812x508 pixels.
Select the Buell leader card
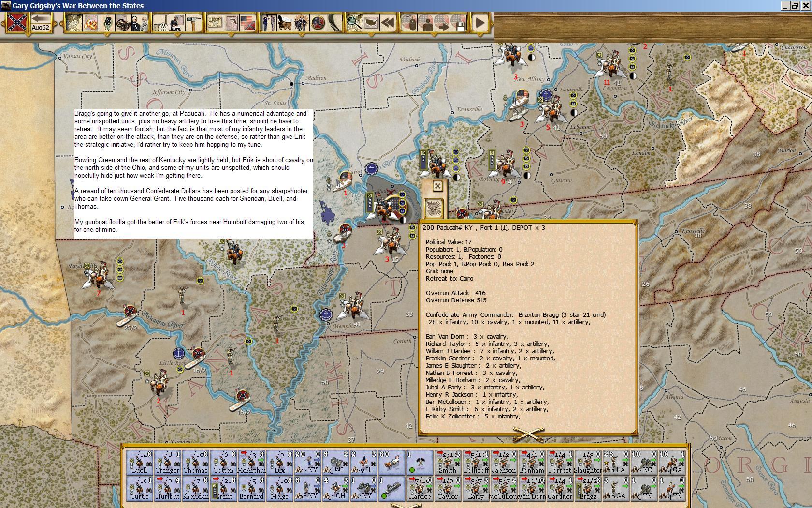click(x=139, y=462)
